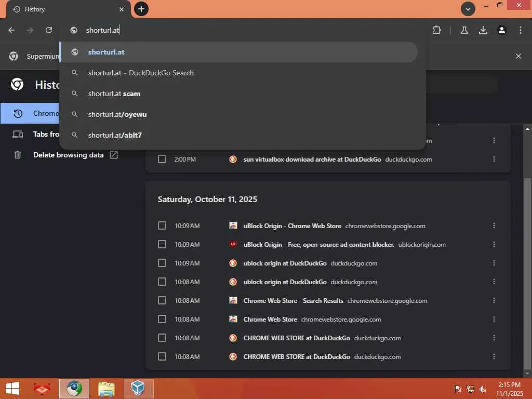The width and height of the screenshot is (532, 399).
Task: Check uBlock Origin Free open-source entry
Action: pos(162,244)
